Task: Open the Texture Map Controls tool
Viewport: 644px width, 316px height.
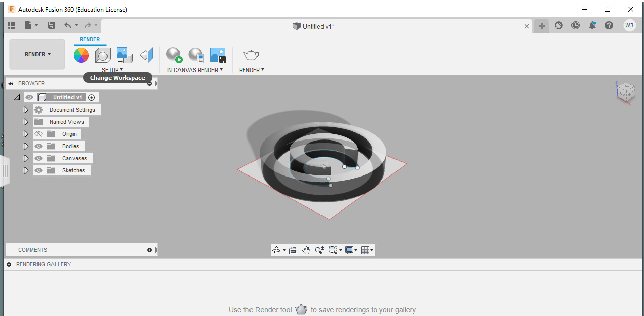Action: coord(124,55)
